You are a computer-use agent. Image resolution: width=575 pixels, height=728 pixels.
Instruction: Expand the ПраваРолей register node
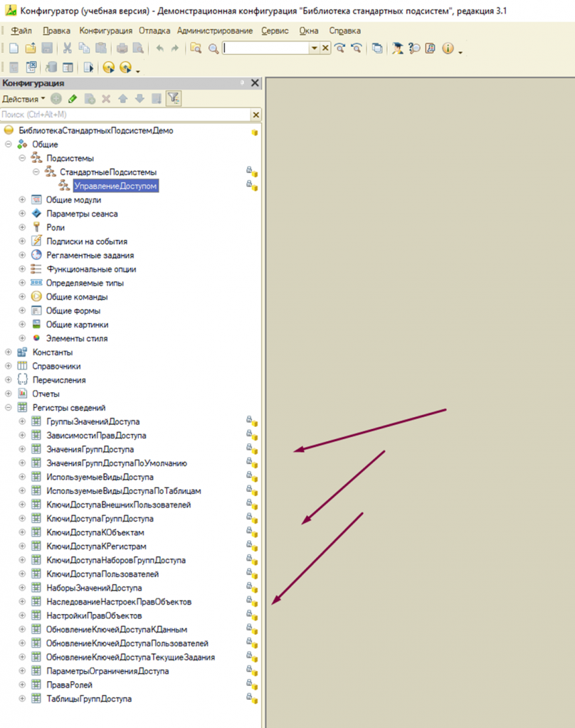click(22, 685)
